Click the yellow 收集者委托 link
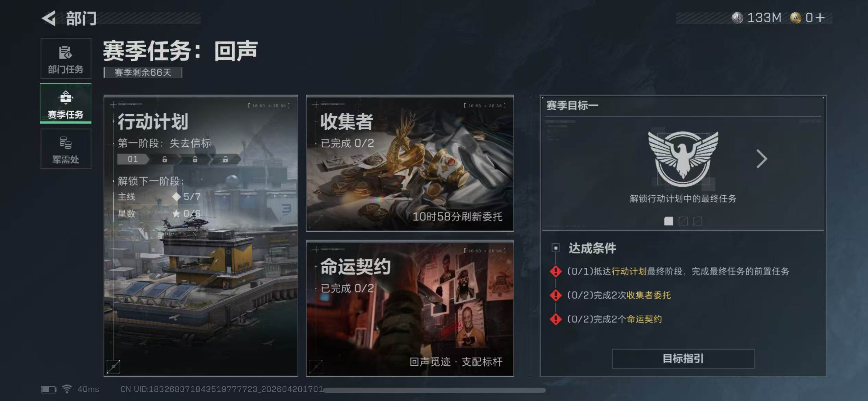The width and height of the screenshot is (868, 401). [x=649, y=295]
